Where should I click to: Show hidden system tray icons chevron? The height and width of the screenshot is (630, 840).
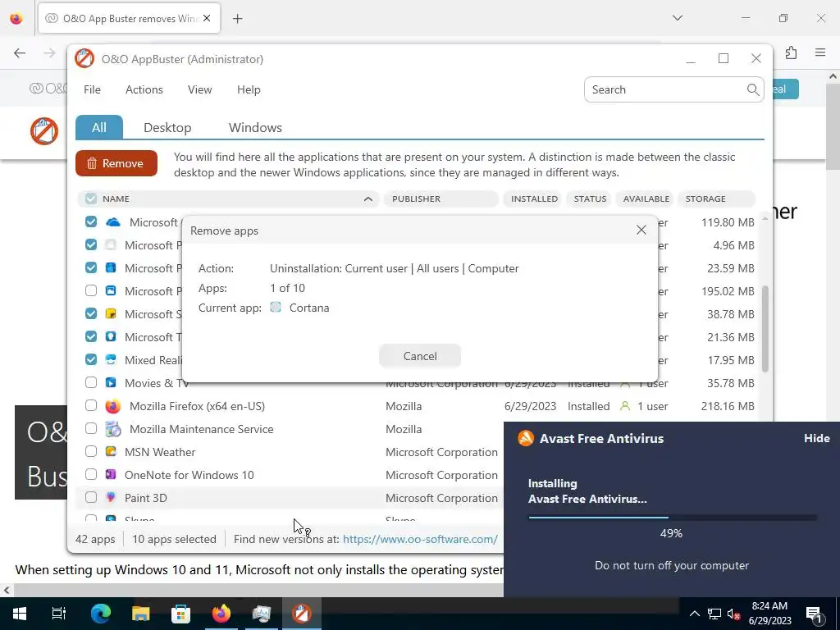(694, 614)
